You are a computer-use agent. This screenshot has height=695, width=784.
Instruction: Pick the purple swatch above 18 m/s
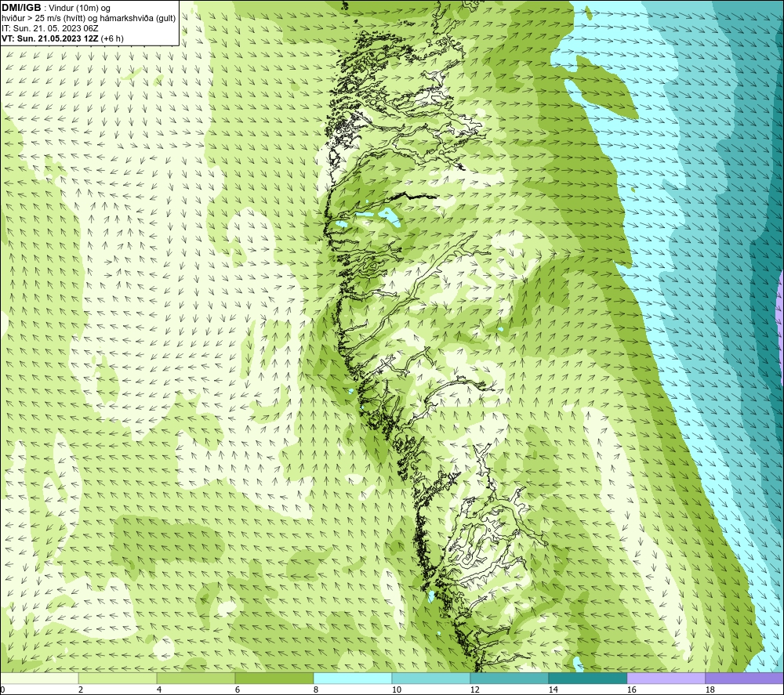tap(745, 679)
